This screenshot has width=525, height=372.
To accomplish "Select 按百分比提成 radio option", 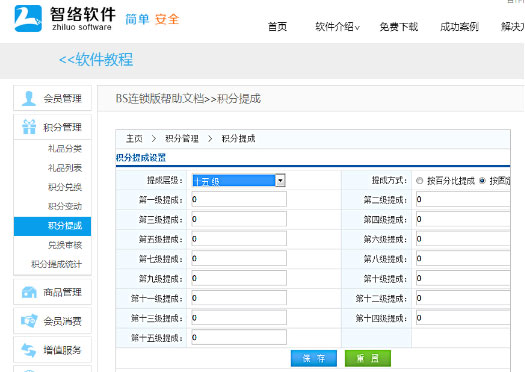I will coord(420,181).
